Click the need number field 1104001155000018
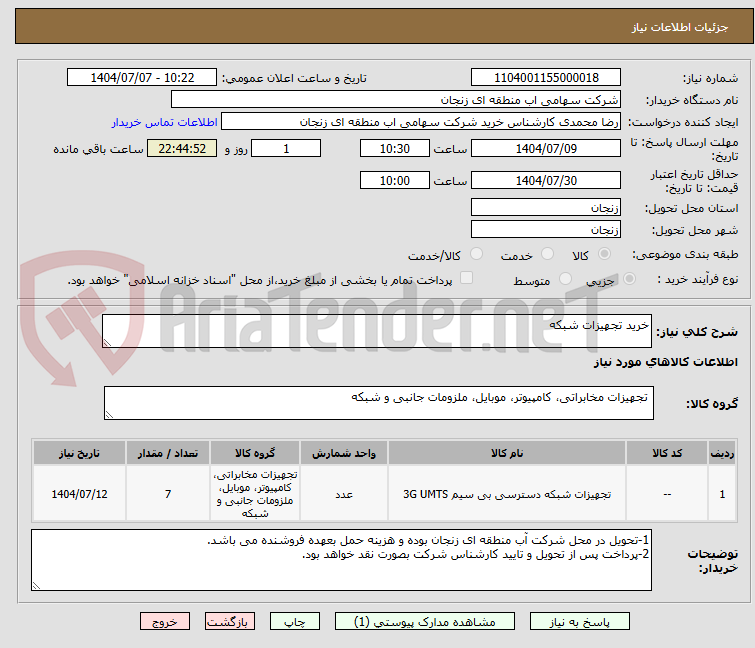Viewport: 755px width, 648px height. click(546, 78)
